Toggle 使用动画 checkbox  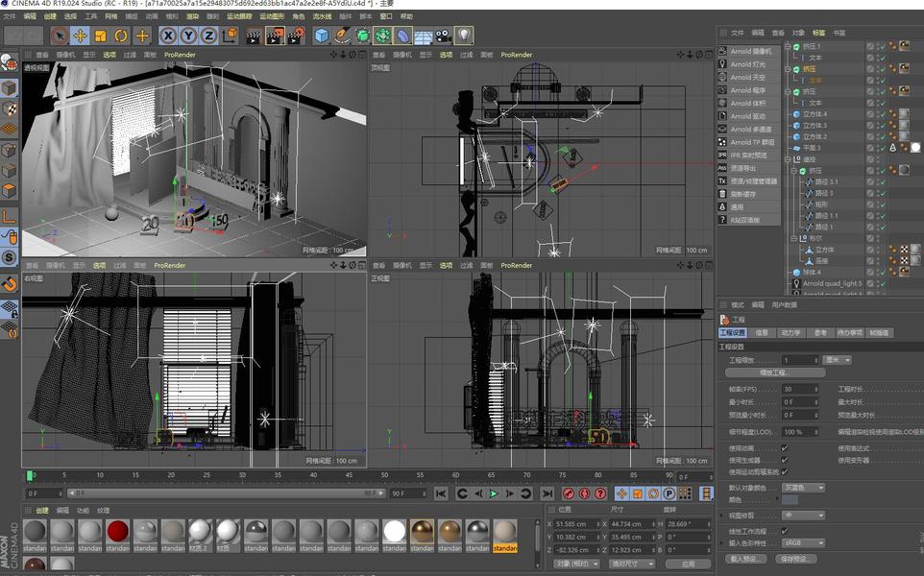point(785,447)
